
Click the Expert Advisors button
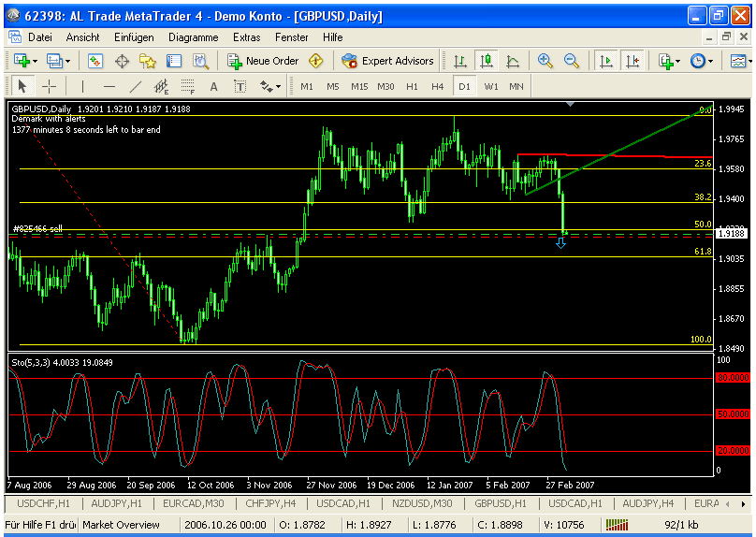(388, 61)
